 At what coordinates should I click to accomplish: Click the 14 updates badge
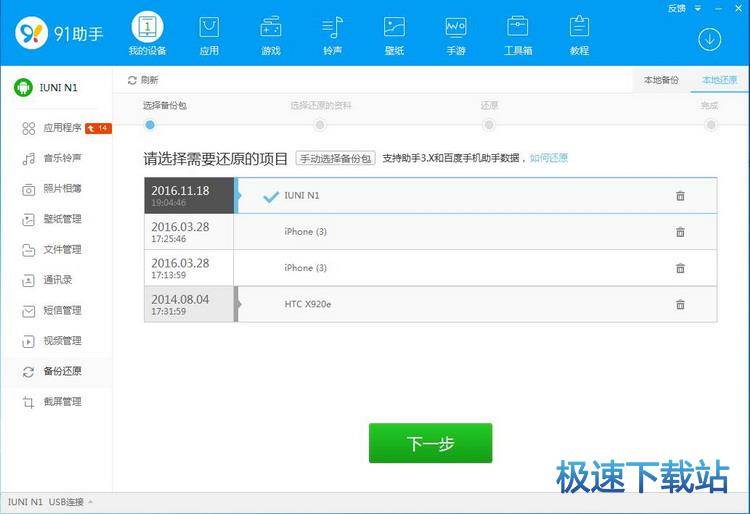(98, 128)
